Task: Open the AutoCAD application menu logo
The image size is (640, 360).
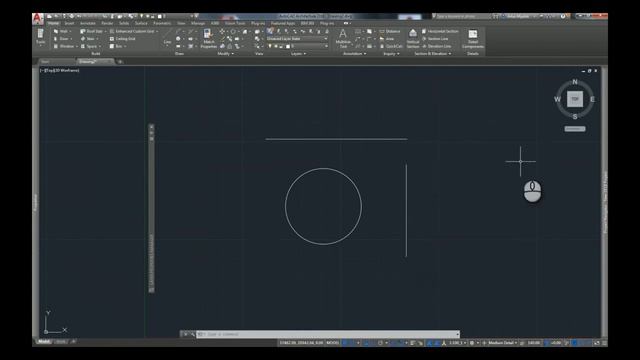Action: pos(38,18)
